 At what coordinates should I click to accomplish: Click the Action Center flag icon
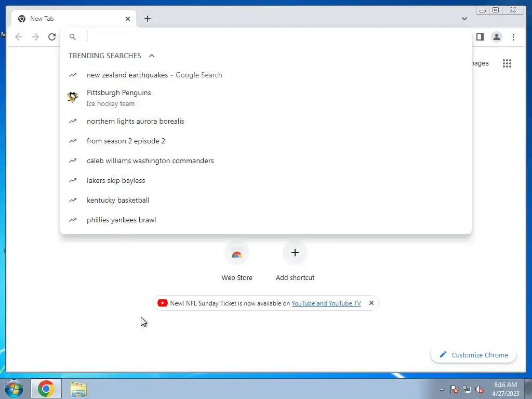[x=454, y=390]
